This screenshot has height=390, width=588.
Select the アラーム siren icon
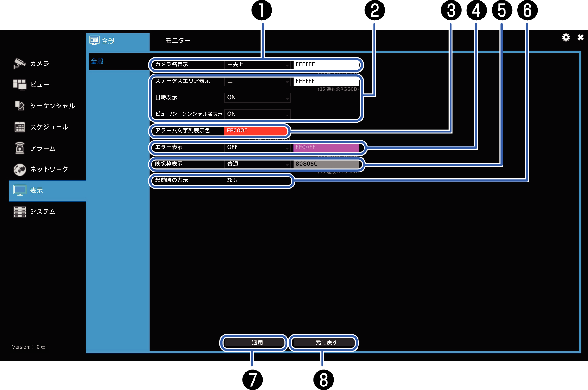pyautogui.click(x=20, y=148)
